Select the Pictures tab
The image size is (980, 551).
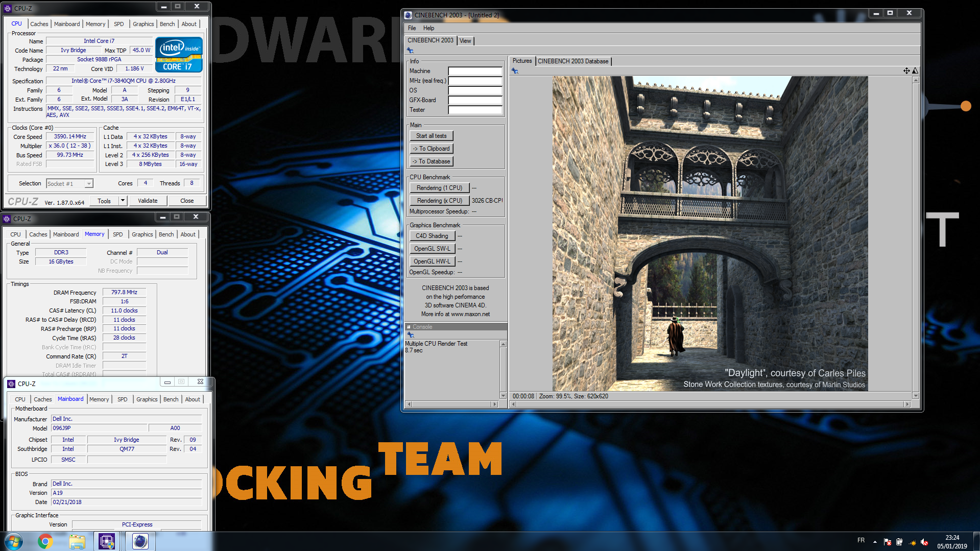pyautogui.click(x=522, y=61)
